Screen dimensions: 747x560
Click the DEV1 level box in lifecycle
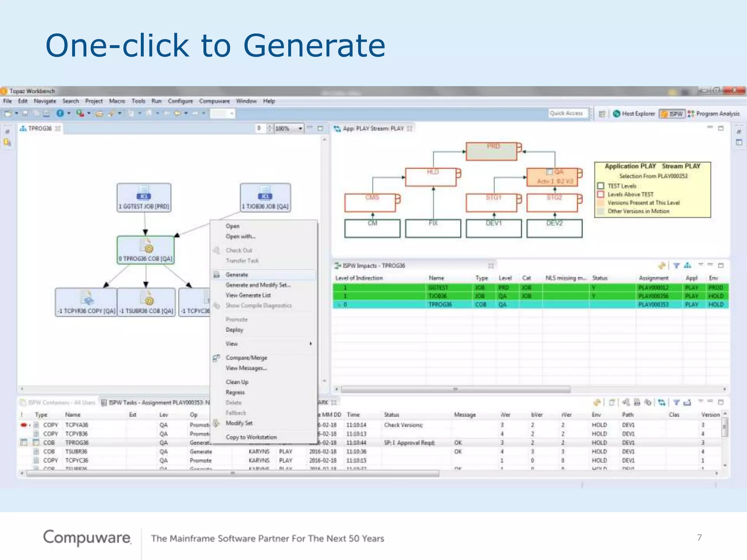coord(494,229)
